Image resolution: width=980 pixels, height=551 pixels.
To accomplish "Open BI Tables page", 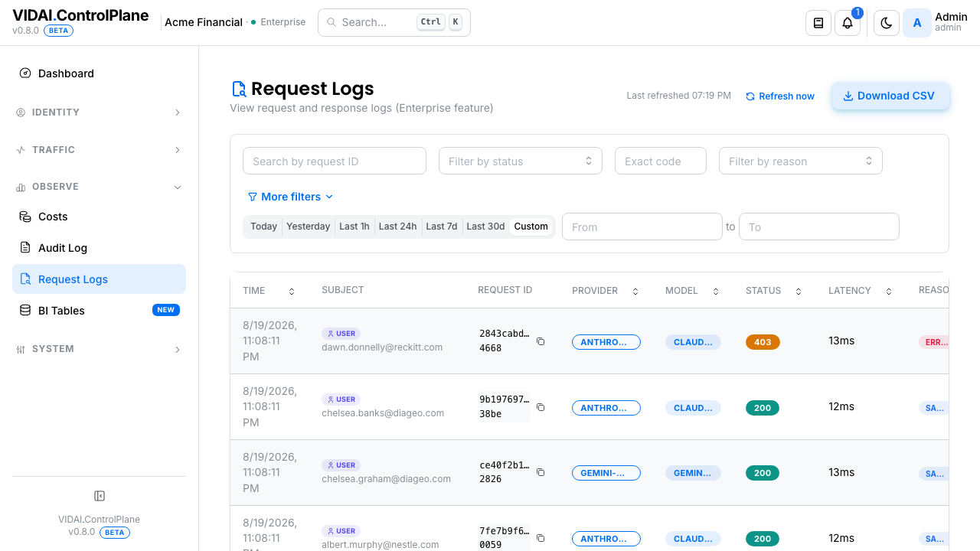I will click(x=99, y=311).
